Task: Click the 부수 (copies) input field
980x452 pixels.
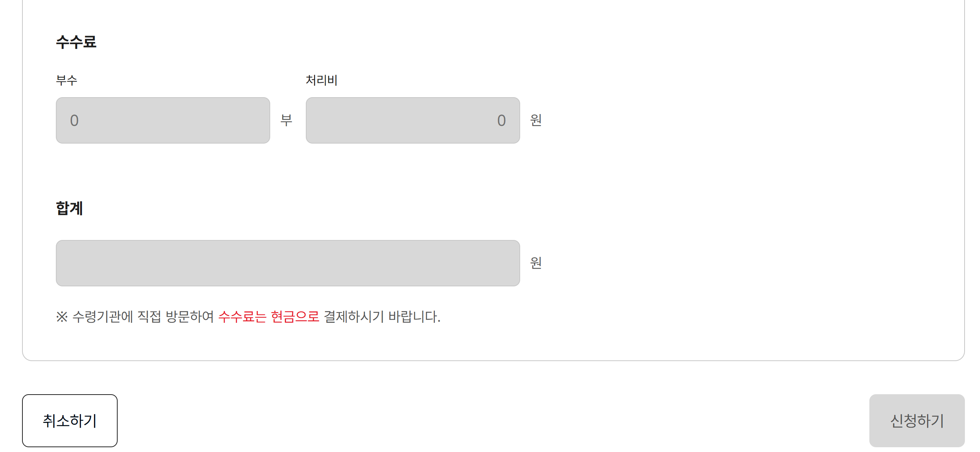Action: (163, 120)
